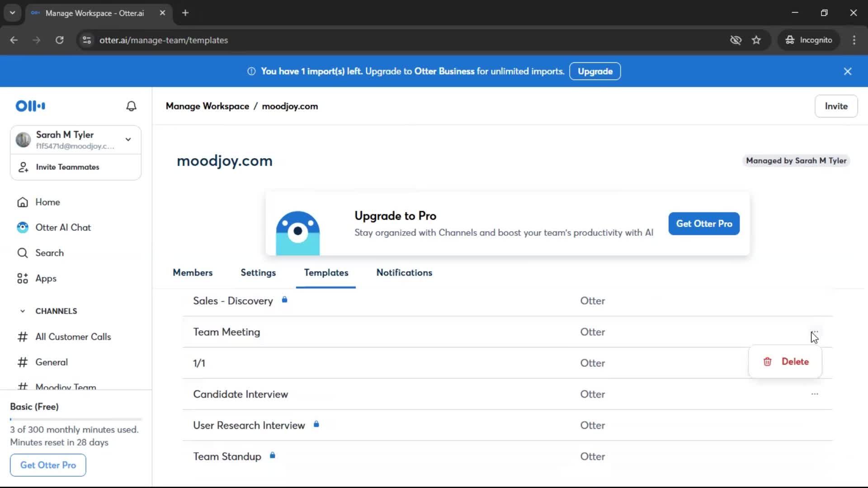This screenshot has height=488, width=868.
Task: Click the 1/1 template row
Action: pos(507,363)
